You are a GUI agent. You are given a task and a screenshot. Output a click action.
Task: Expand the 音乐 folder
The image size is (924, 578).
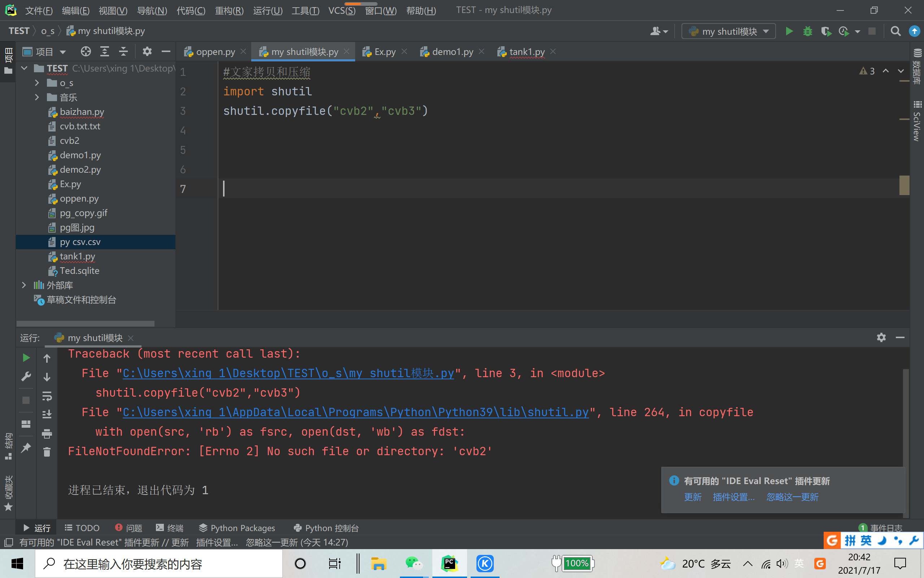point(37,97)
